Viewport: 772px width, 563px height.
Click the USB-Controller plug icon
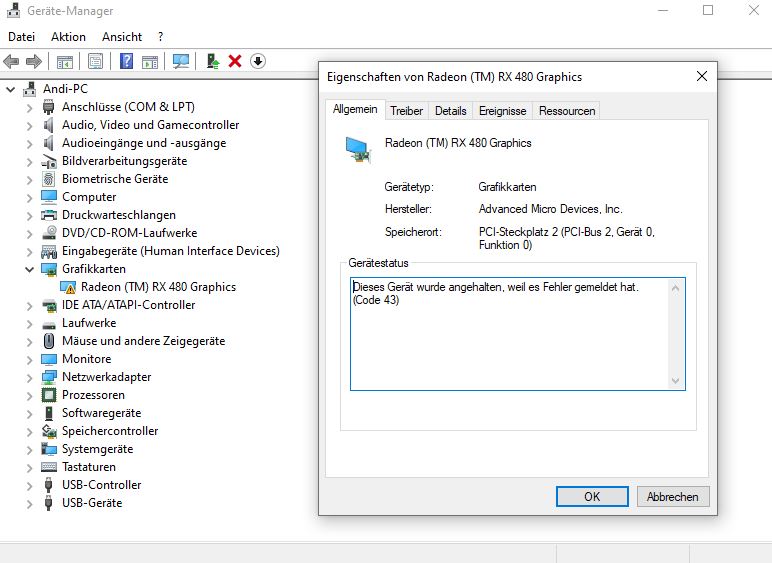coord(48,485)
